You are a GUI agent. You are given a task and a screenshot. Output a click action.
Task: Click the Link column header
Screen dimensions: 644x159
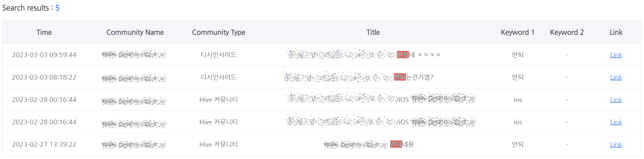616,32
